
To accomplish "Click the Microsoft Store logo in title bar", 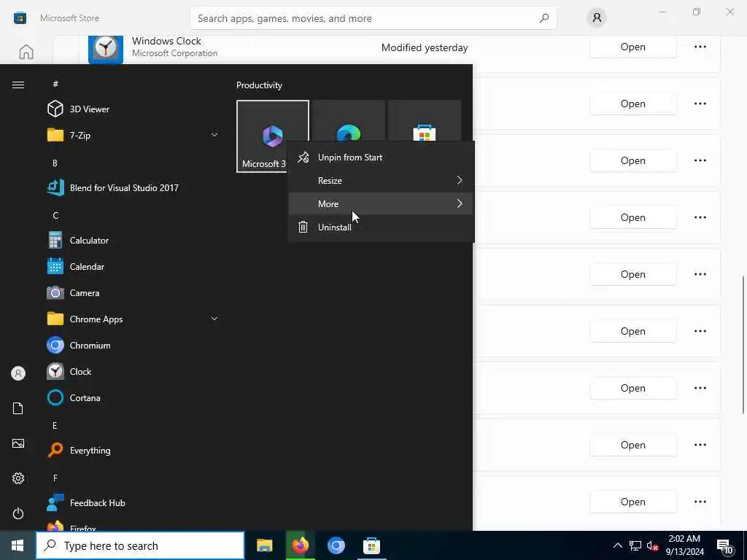I will [x=20, y=18].
